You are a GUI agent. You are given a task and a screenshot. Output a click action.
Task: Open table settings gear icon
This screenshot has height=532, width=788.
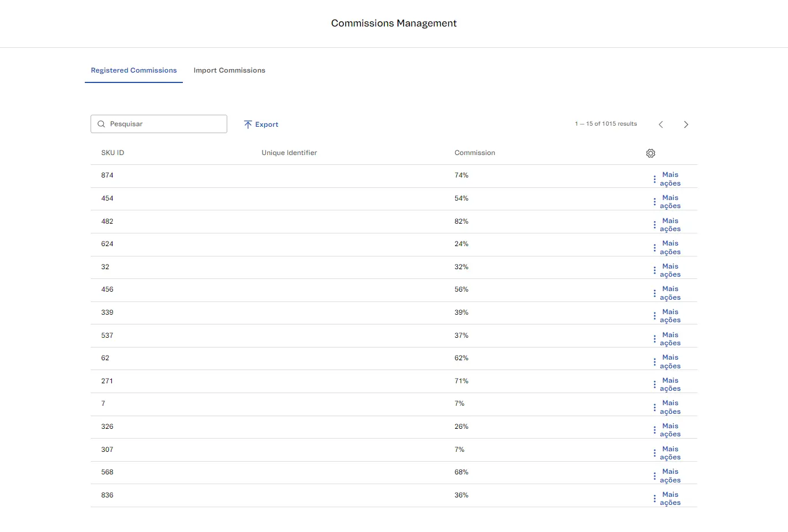coord(651,153)
